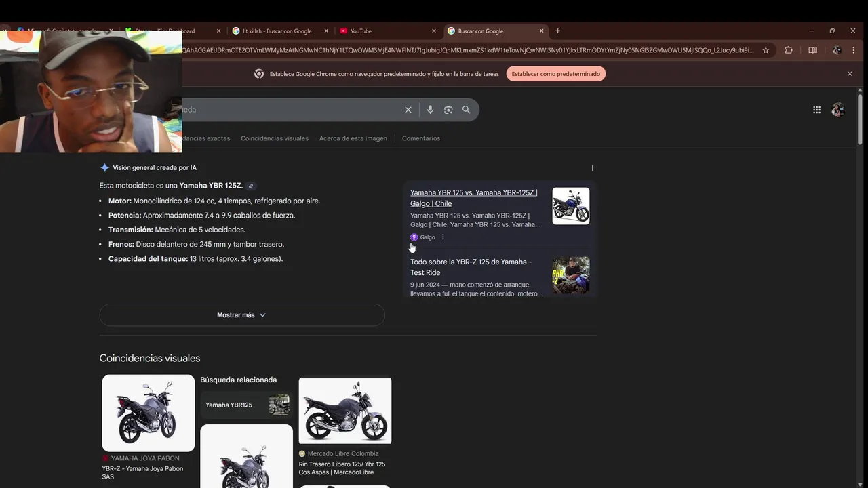
Task: Click the search magnifier icon
Action: pyautogui.click(x=466, y=110)
